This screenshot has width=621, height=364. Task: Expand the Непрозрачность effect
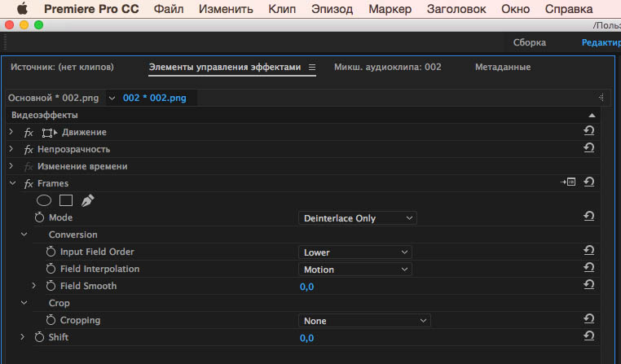(x=11, y=149)
